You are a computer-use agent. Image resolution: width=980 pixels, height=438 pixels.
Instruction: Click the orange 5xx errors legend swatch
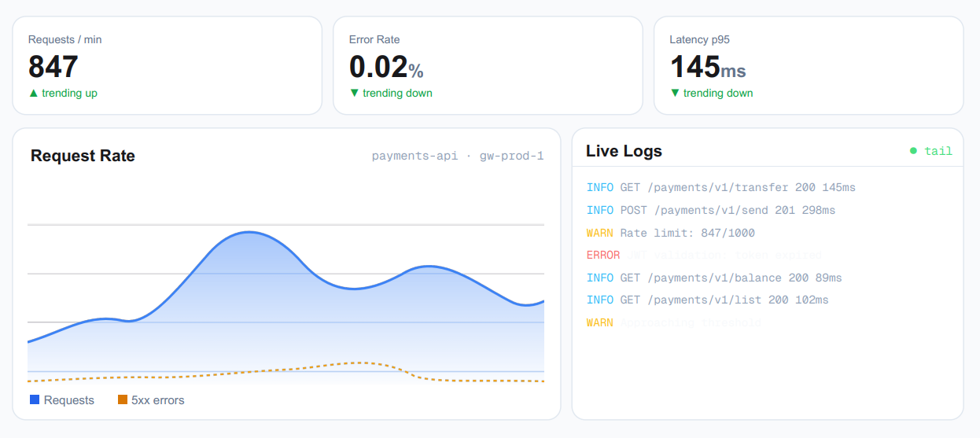[123, 399]
